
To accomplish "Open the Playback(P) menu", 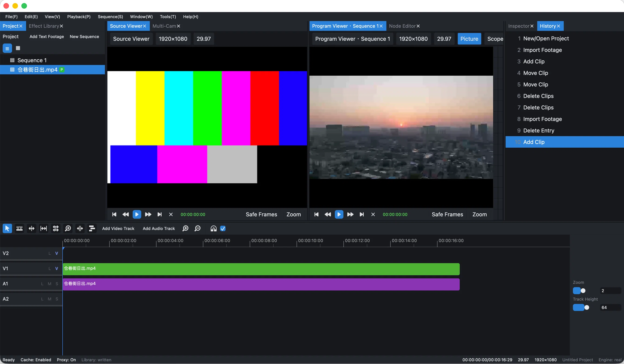I will pyautogui.click(x=79, y=17).
